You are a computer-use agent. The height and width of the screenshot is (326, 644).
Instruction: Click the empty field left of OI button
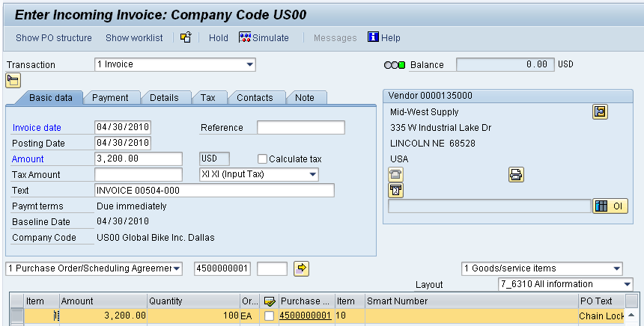pyautogui.click(x=490, y=206)
